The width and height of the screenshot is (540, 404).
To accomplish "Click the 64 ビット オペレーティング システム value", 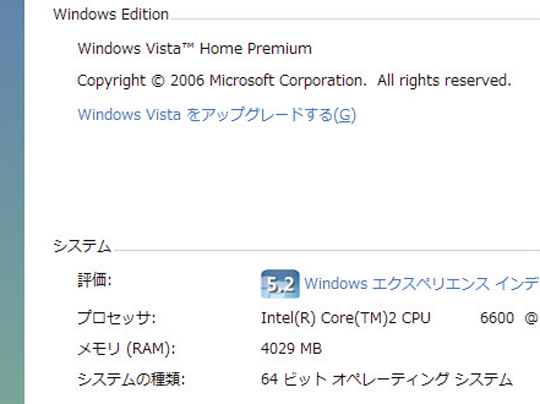I will click(x=387, y=380).
